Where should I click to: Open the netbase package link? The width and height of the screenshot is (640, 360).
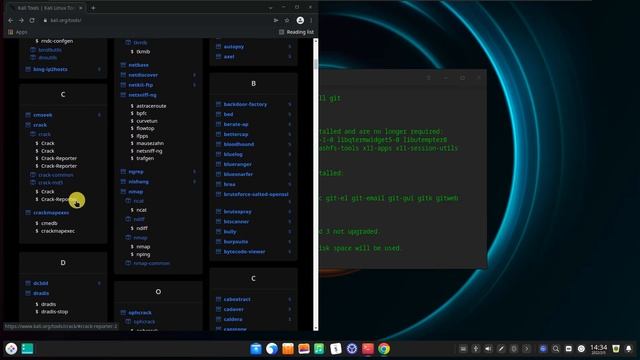click(138, 65)
